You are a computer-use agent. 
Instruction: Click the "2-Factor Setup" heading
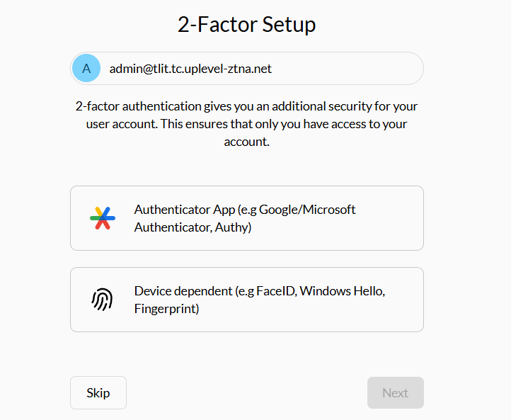click(x=246, y=25)
